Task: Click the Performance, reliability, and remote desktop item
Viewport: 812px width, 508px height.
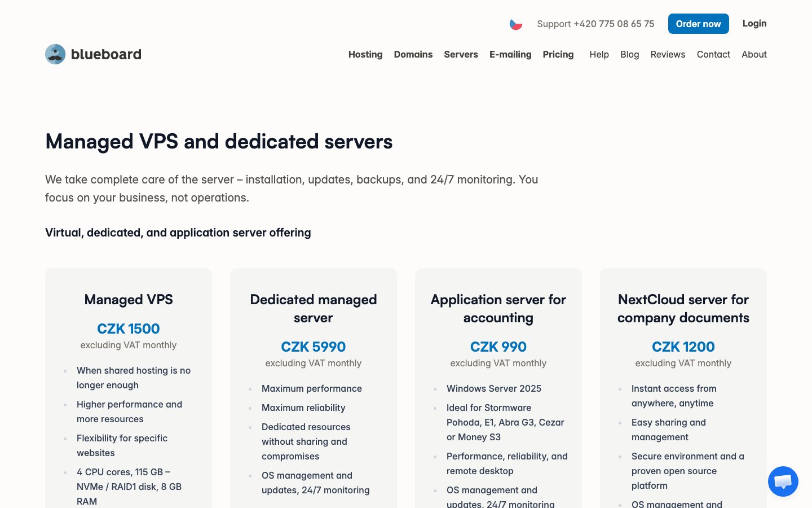Action: click(x=507, y=463)
